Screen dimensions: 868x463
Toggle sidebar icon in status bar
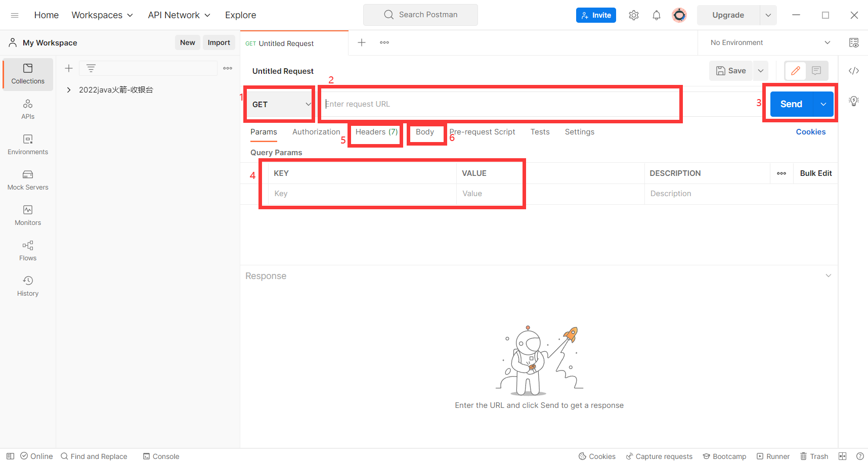(10, 456)
